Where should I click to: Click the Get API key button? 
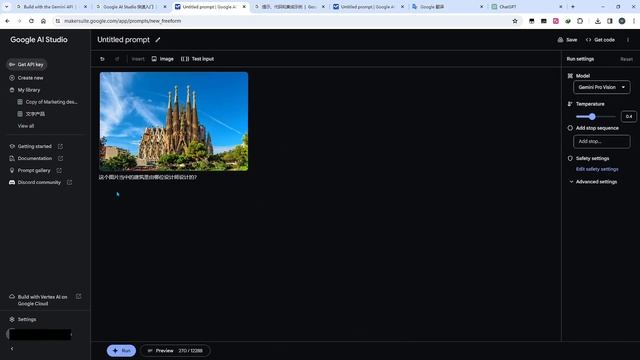coord(27,64)
